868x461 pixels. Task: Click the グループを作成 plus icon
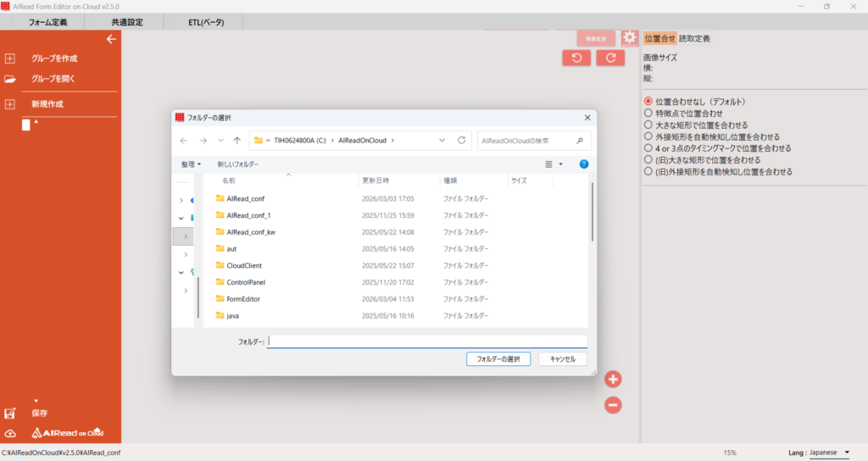10,58
